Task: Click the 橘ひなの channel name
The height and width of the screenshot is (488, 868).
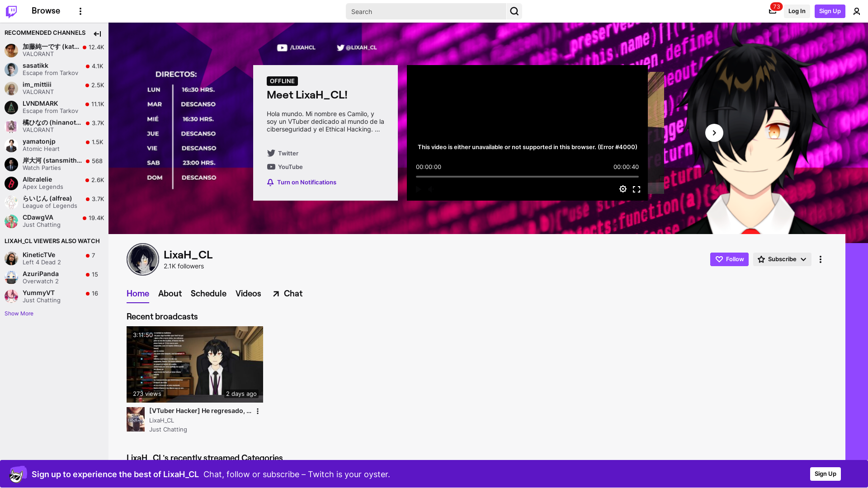Action: [52, 122]
